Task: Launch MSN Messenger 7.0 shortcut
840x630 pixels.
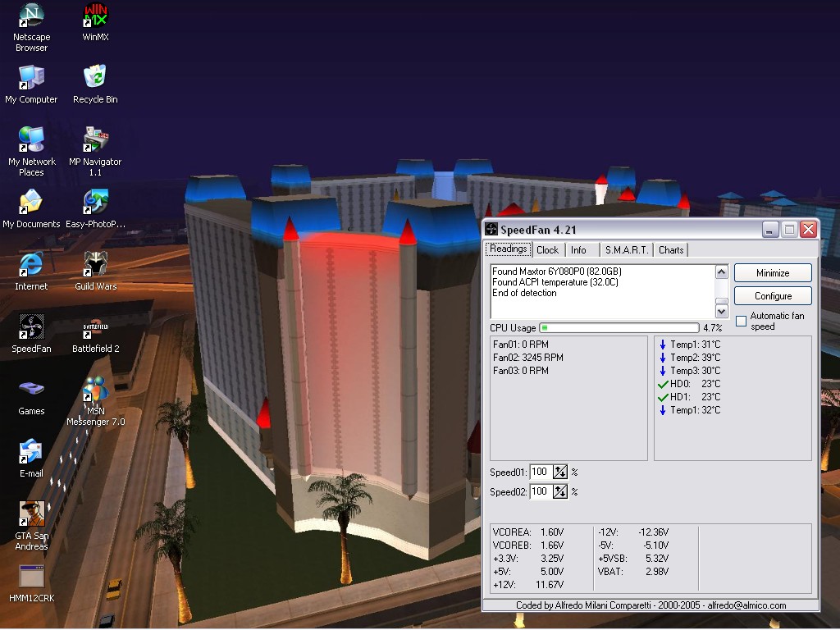Action: (x=95, y=390)
